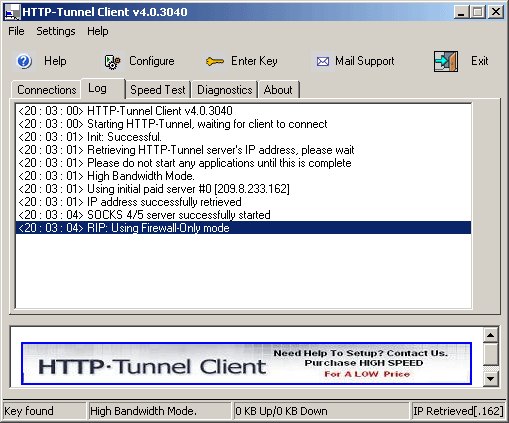Click '0 KB Up/0 KB Down' status entry

321,411
